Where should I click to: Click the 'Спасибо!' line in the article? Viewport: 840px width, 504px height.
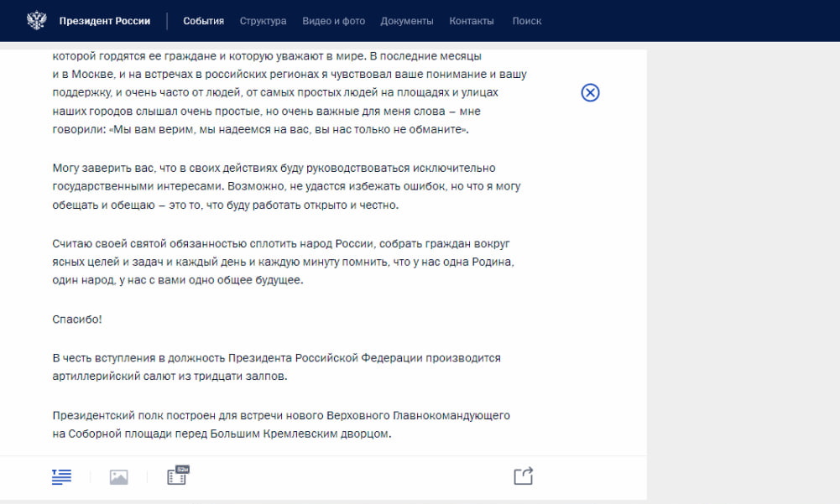tap(77, 320)
